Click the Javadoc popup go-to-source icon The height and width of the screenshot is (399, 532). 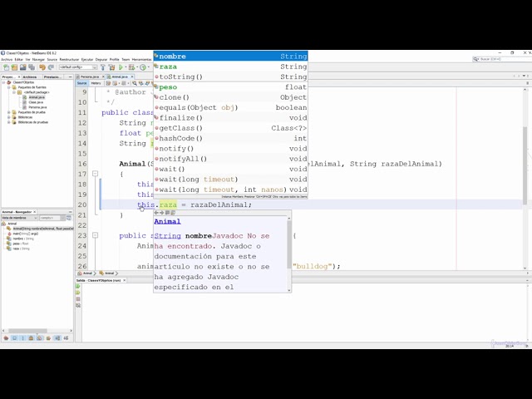[x=173, y=213]
